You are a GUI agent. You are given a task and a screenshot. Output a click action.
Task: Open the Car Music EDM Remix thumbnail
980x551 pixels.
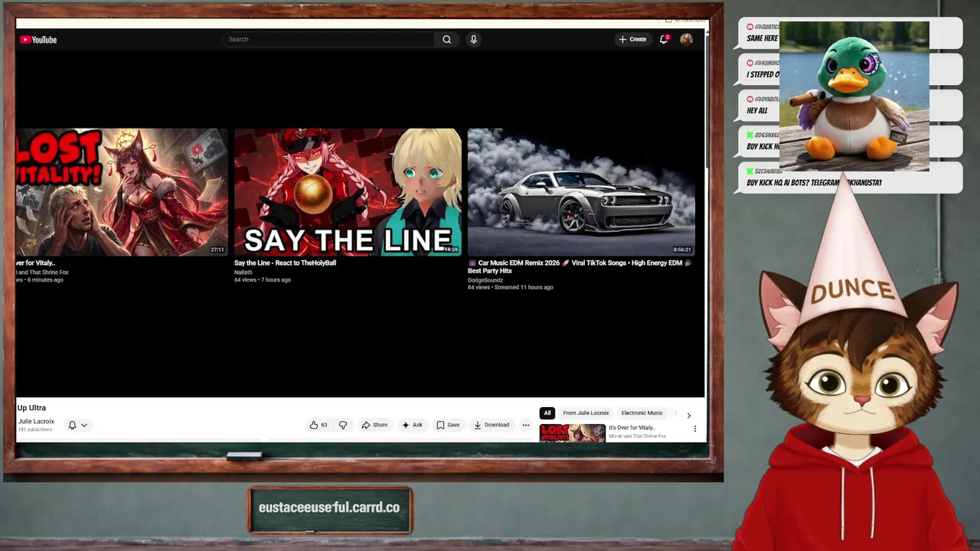(x=581, y=192)
